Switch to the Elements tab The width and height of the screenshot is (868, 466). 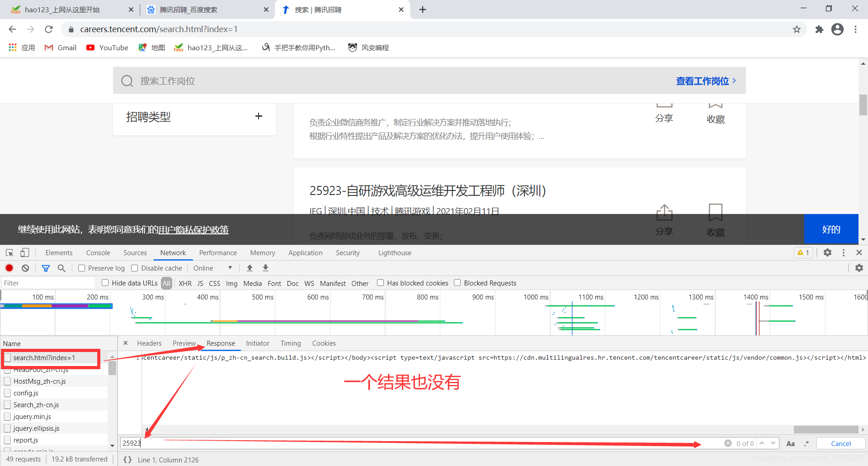tap(59, 253)
